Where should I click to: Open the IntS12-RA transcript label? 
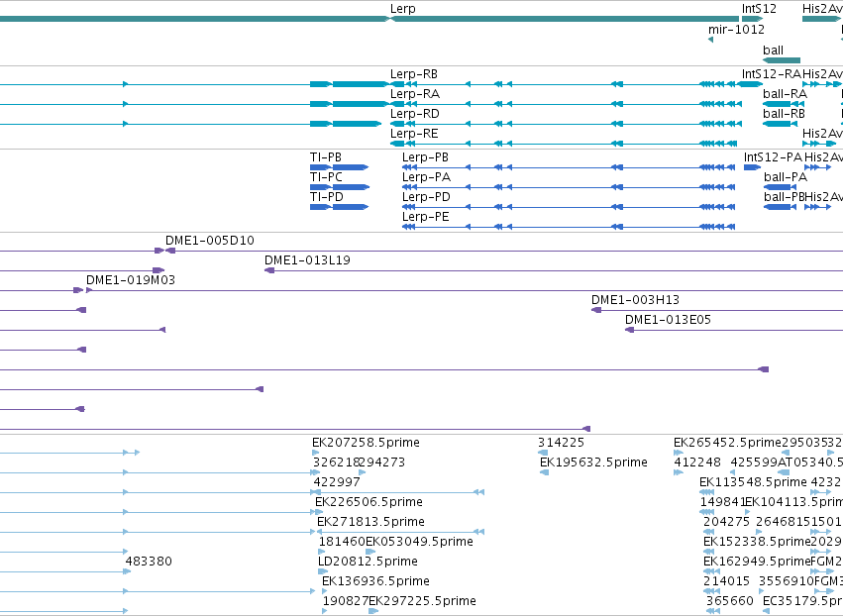click(772, 73)
